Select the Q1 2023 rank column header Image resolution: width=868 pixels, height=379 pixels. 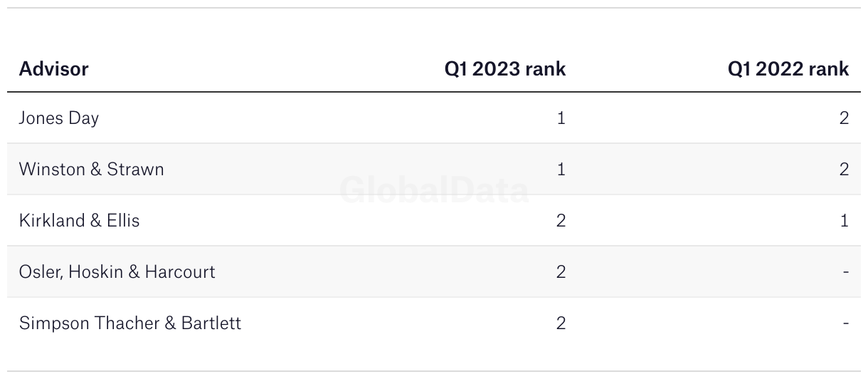coord(505,69)
